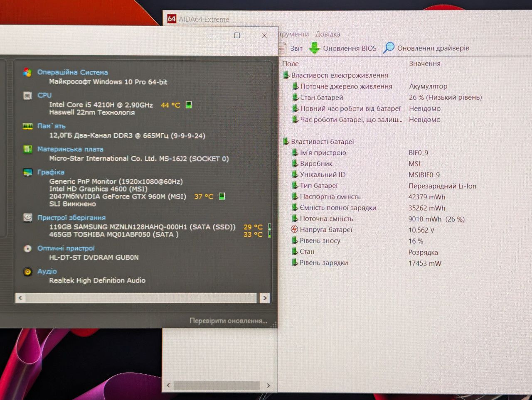Click the green BIOS update arrow icon
The image size is (532, 400).
(x=314, y=48)
